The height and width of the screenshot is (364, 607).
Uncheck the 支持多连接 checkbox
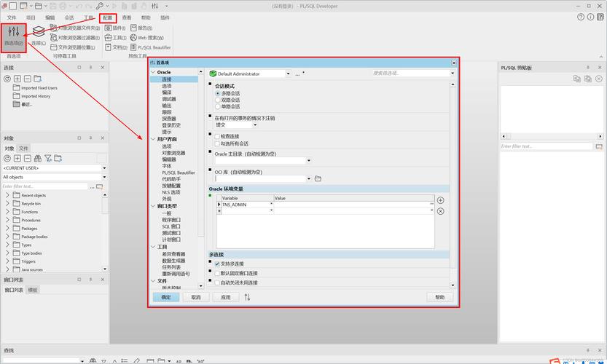pyautogui.click(x=216, y=264)
